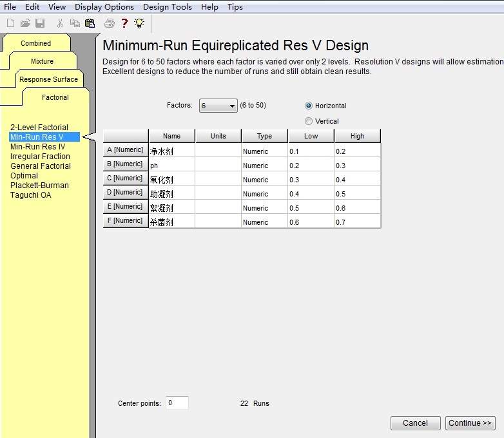Screen dimensions: 504x438
Task: Click the Low value 0.3 in row C
Action: pyautogui.click(x=311, y=180)
